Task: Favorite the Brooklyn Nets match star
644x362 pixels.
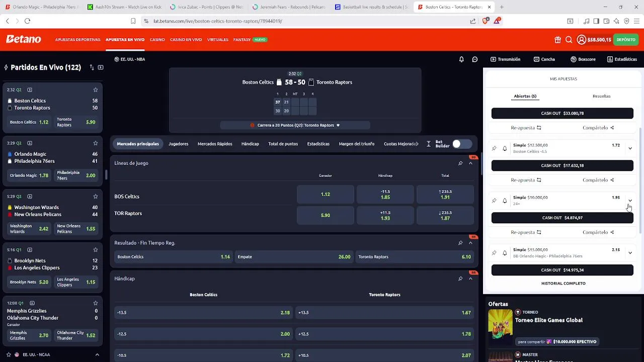Action: point(95,250)
